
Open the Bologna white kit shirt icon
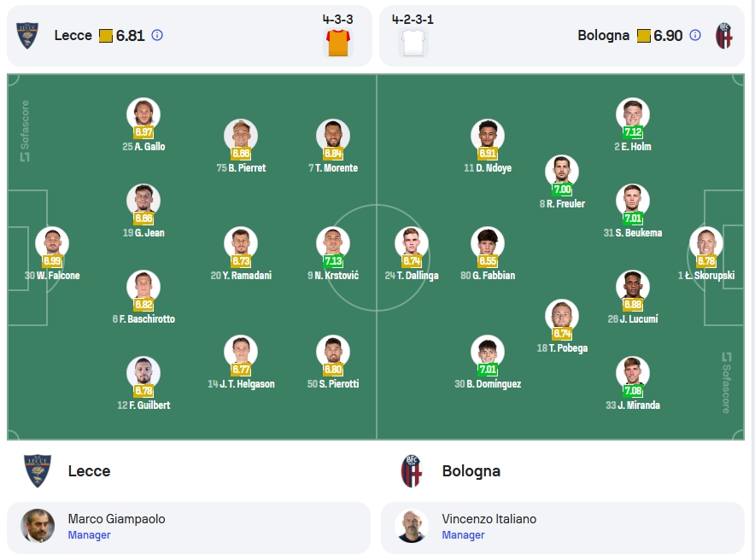point(413,43)
